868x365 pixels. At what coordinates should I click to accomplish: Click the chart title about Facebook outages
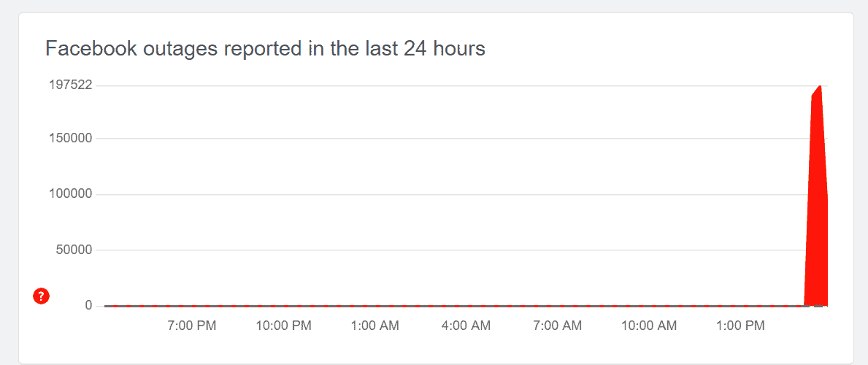(x=265, y=49)
